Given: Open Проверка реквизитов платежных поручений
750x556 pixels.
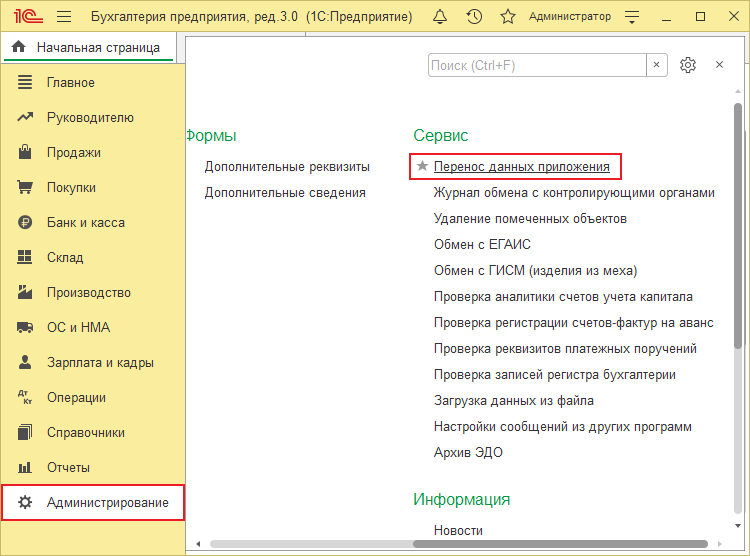Looking at the screenshot, I should point(565,349).
